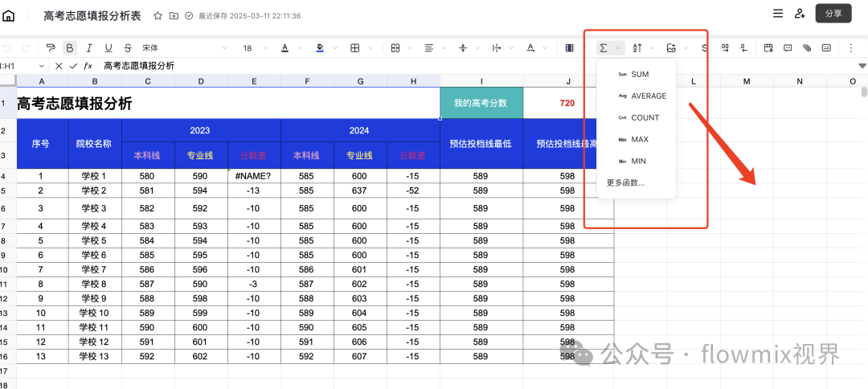Image resolution: width=868 pixels, height=389 pixels.
Task: Select row 6 header
Action: click(8, 209)
